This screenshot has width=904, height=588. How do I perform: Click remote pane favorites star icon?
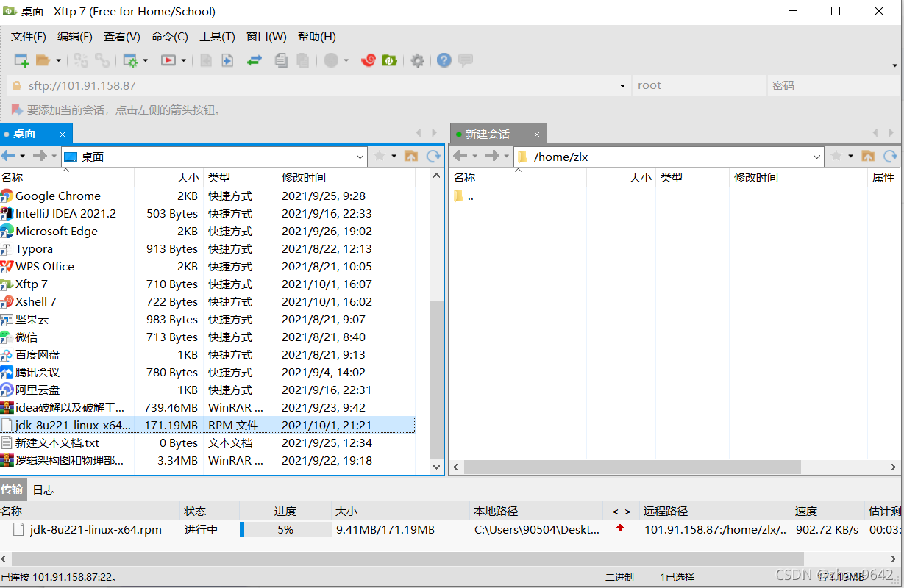pos(836,156)
